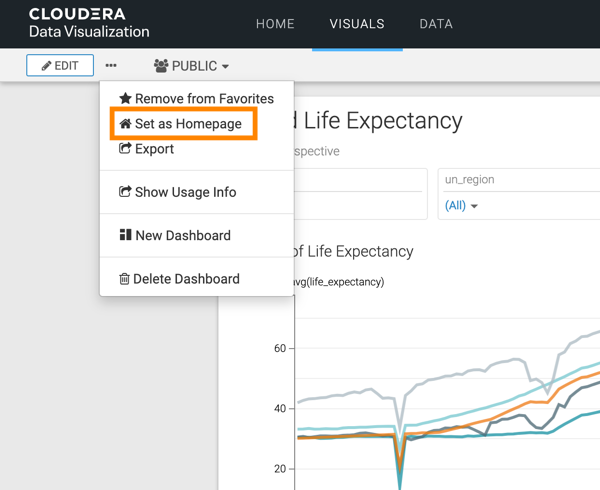The height and width of the screenshot is (490, 600).
Task: Click the Cloudera Data Visualization logo
Action: click(89, 24)
